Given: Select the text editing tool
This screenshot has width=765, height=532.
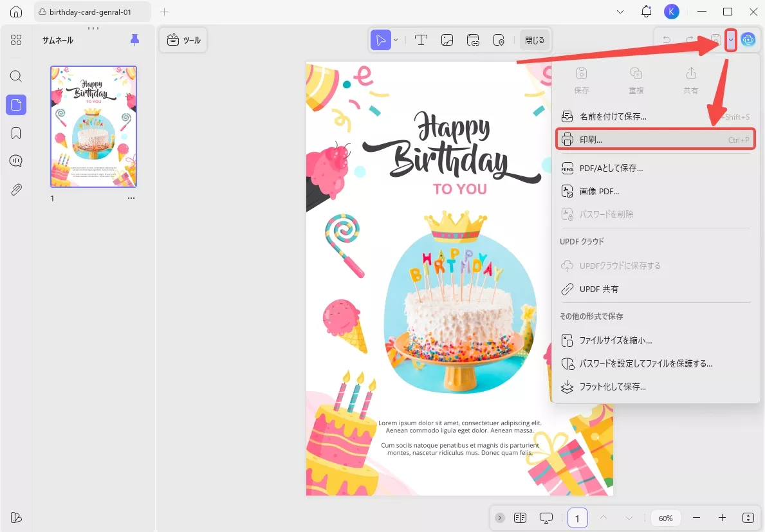Looking at the screenshot, I should tap(421, 40).
